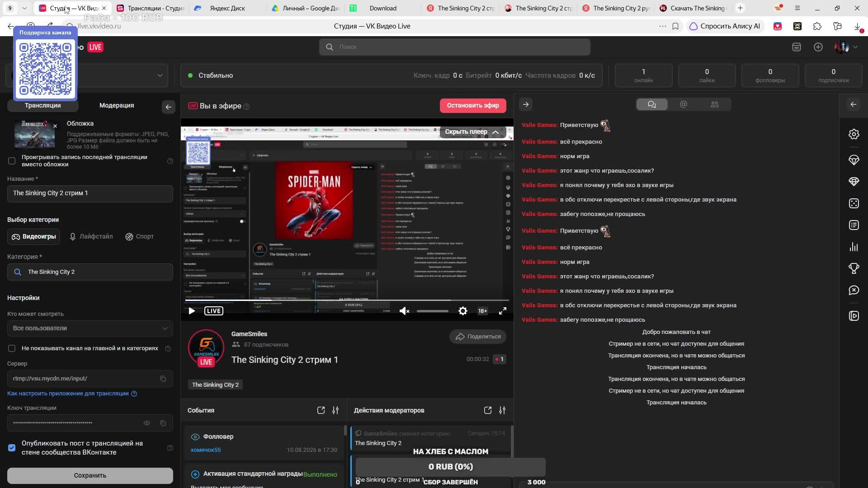The height and width of the screenshot is (488, 868).
Task: Open the GameSmiles channel avatar
Action: pyautogui.click(x=206, y=348)
